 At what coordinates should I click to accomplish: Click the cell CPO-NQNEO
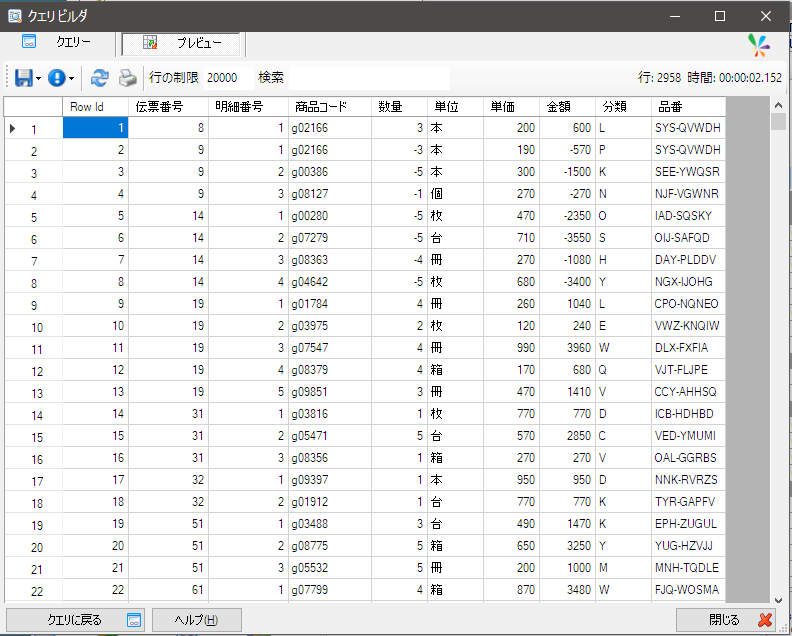click(688, 304)
